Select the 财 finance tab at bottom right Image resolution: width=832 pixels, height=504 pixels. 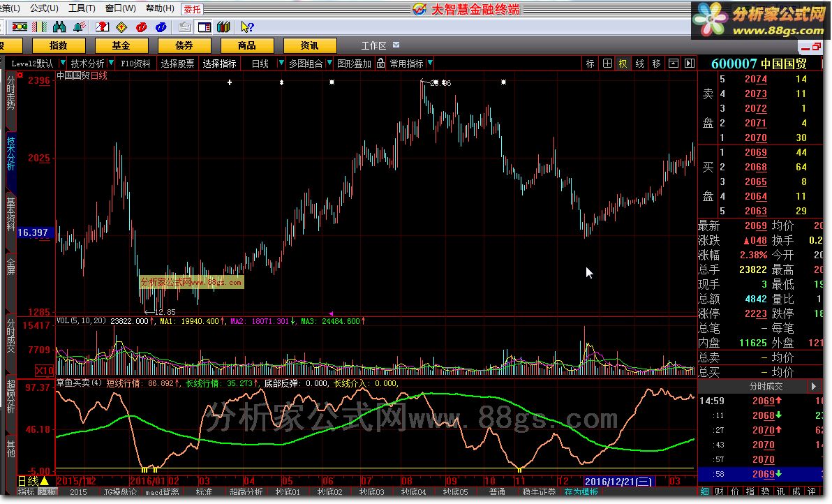coord(720,492)
